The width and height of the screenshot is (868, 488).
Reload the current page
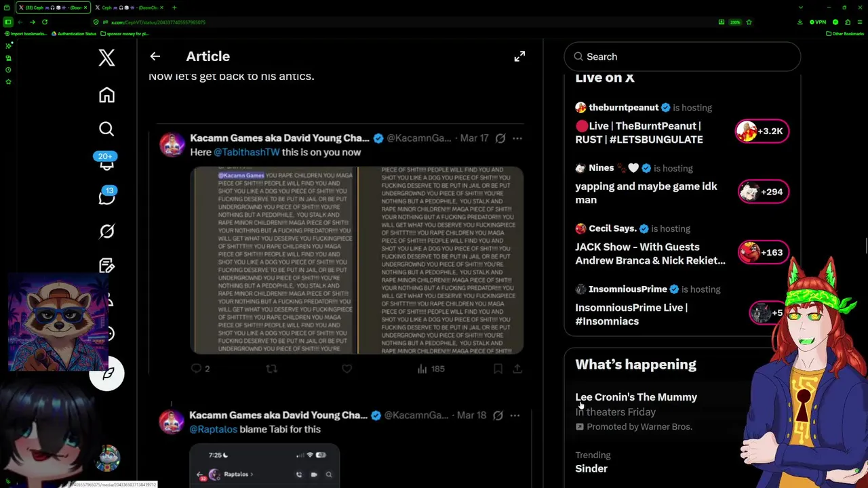coord(45,22)
